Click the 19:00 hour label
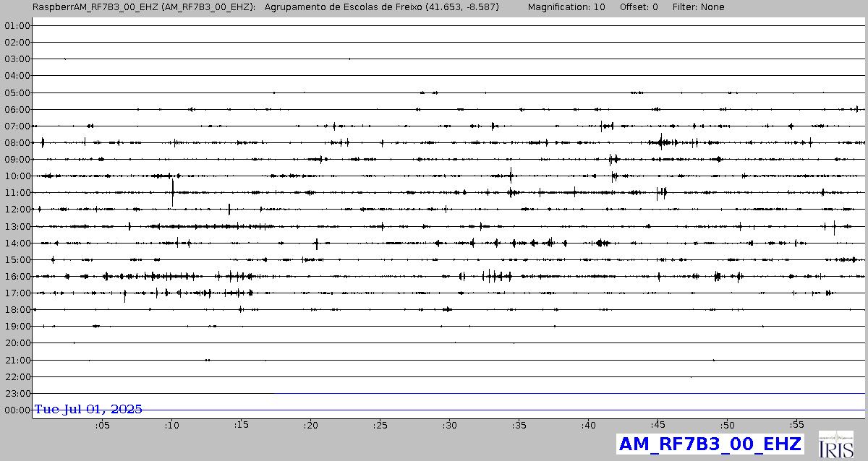The width and height of the screenshot is (868, 461). pos(17,326)
